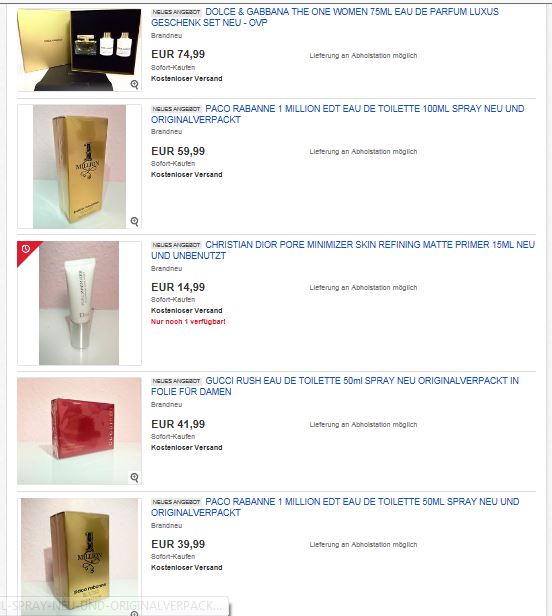Click the 1 Million 50ML box thumbnail
Image resolution: width=552 pixels, height=616 pixels.
pyautogui.click(x=79, y=556)
